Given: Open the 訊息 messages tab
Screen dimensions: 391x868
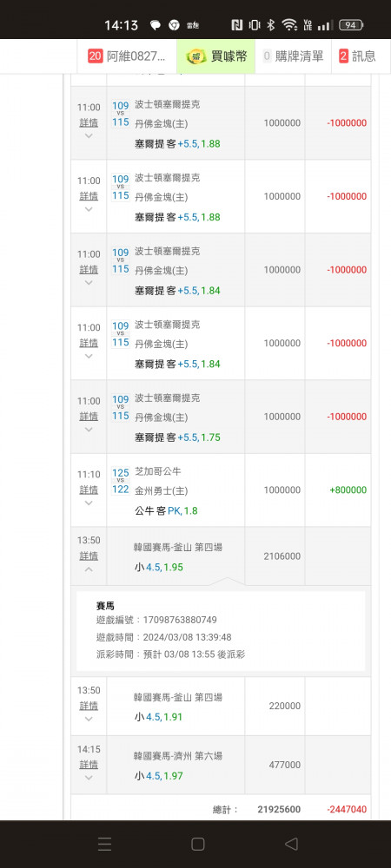Looking at the screenshot, I should [357, 56].
